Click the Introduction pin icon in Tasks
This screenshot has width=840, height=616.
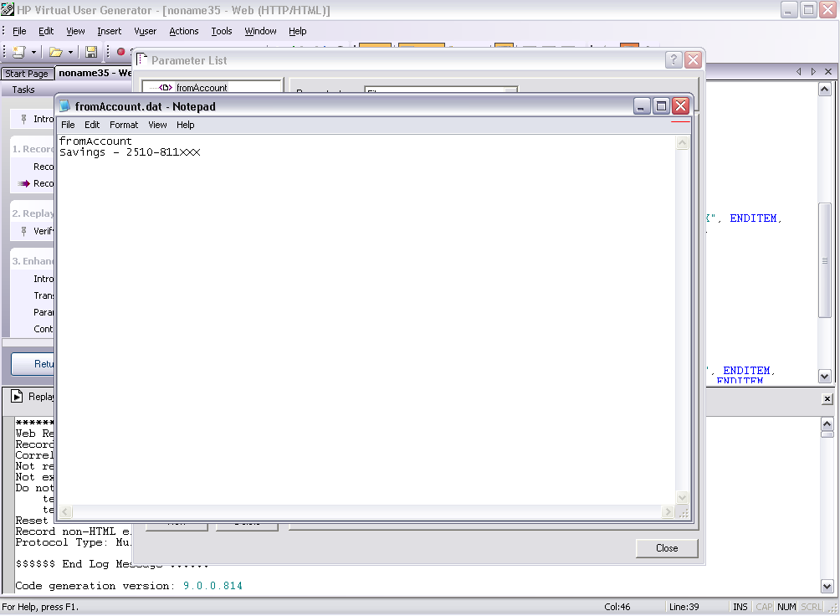tap(23, 119)
